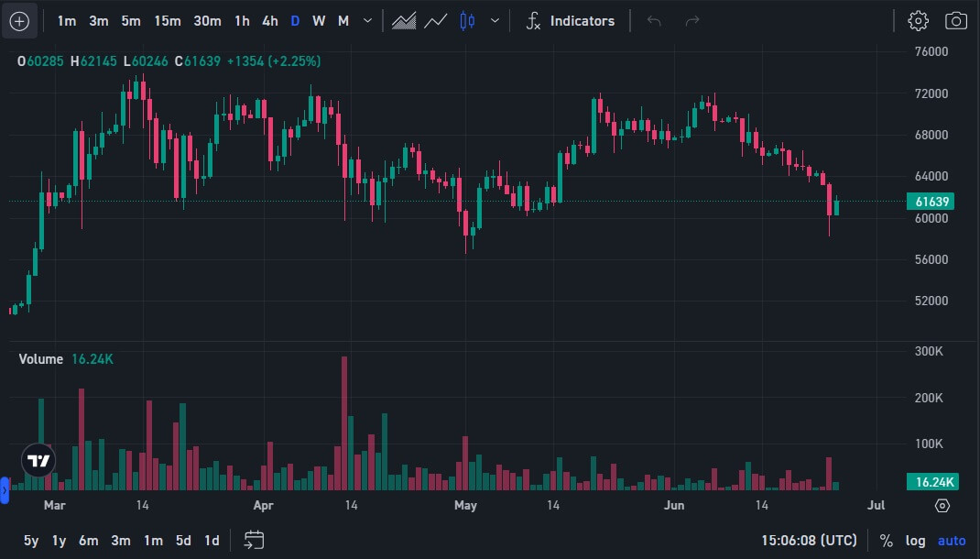
Task: Take a chart snapshot with camera icon
Action: [956, 21]
